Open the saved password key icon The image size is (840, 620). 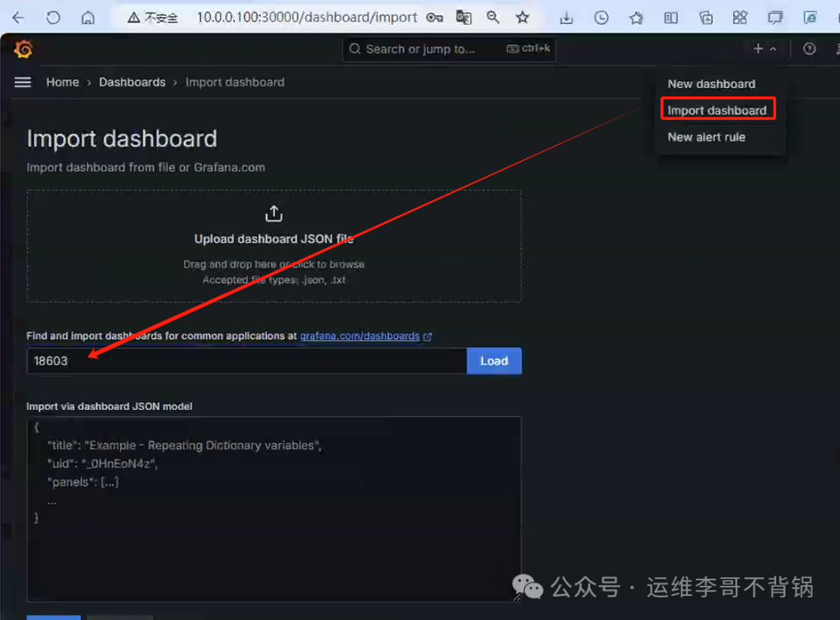435,18
